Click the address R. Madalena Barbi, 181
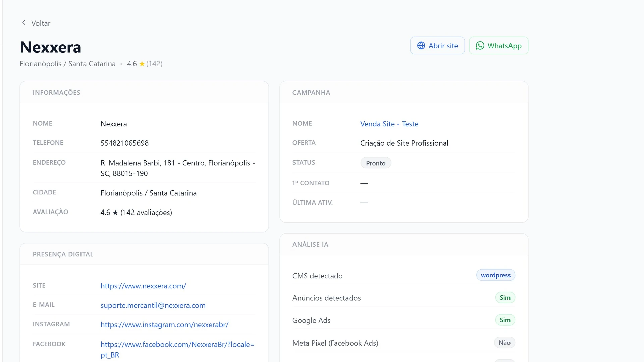 [178, 168]
